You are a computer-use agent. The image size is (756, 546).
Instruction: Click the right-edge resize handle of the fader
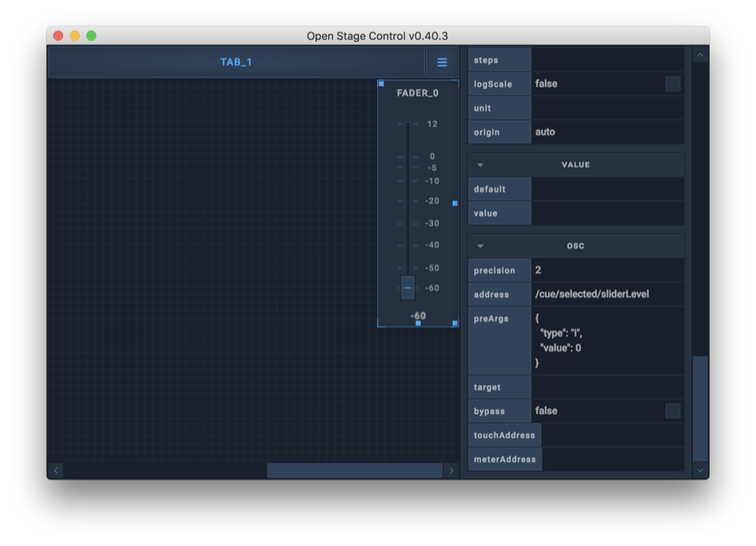click(454, 203)
